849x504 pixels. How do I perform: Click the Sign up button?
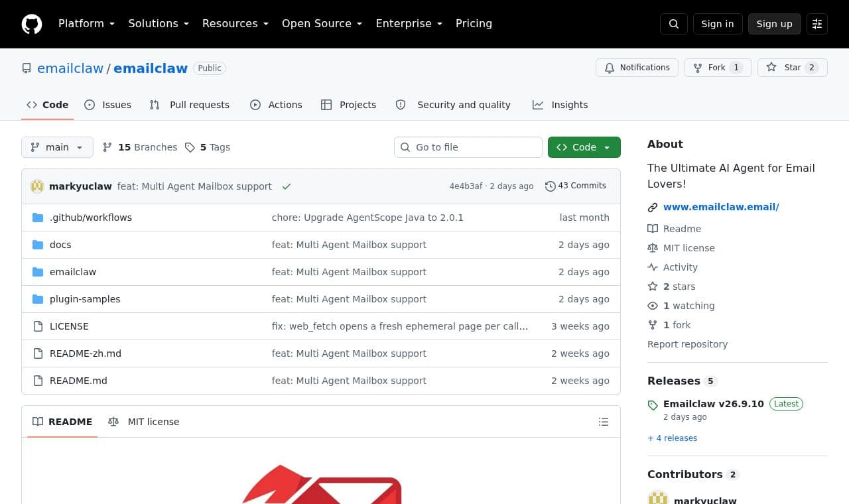tap(774, 24)
